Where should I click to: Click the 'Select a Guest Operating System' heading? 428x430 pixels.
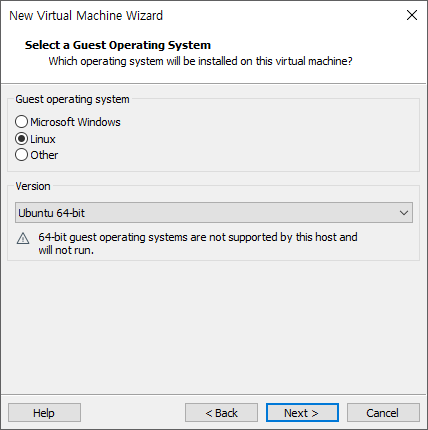(x=118, y=45)
